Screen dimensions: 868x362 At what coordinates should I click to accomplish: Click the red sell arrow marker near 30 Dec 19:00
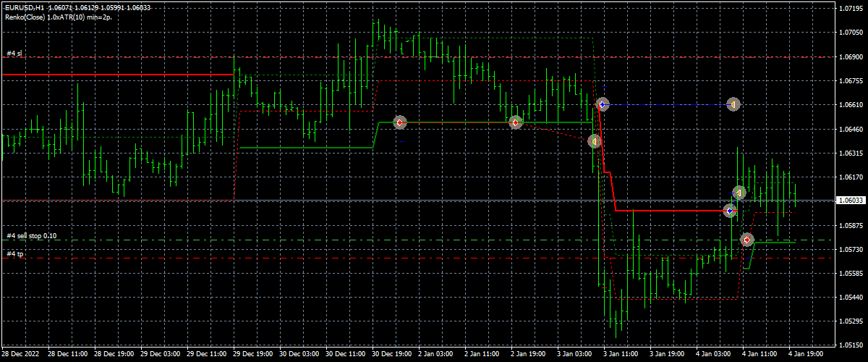(x=400, y=122)
